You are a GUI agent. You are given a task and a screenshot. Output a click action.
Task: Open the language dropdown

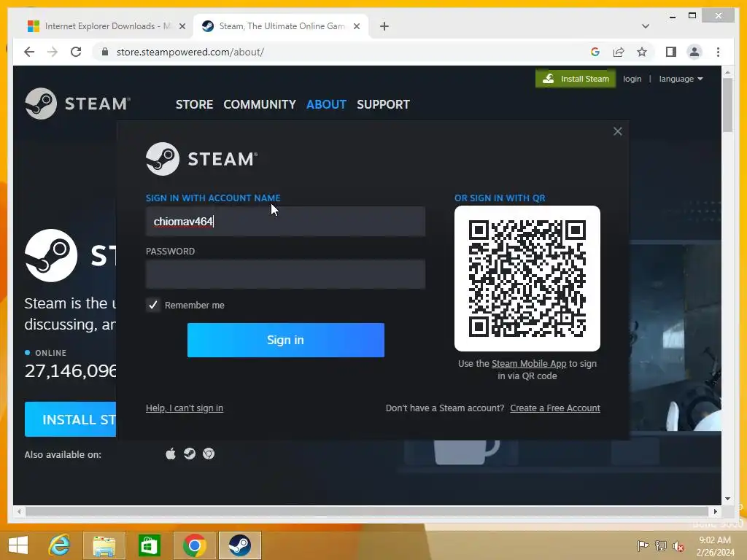tap(681, 79)
